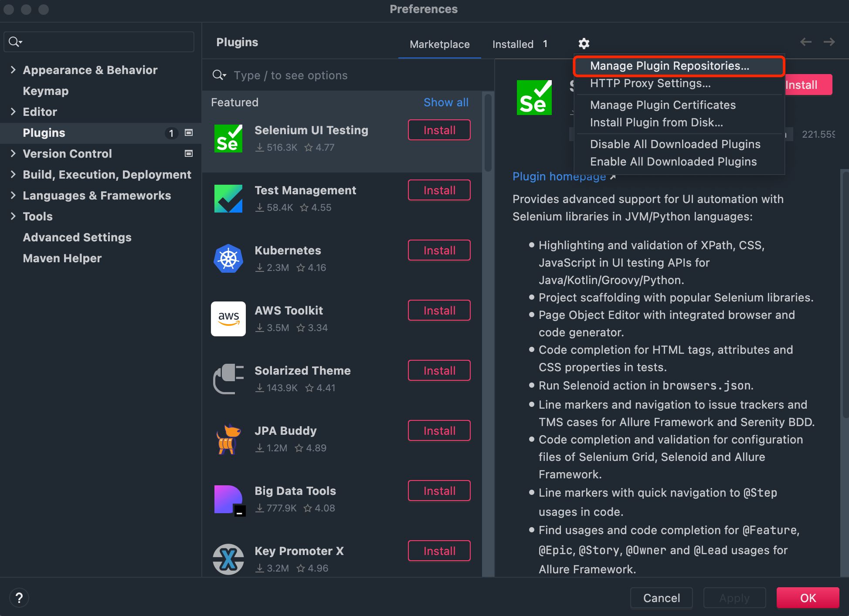Click the back navigation arrow
Screen dimensions: 849x616
pyautogui.click(x=806, y=42)
